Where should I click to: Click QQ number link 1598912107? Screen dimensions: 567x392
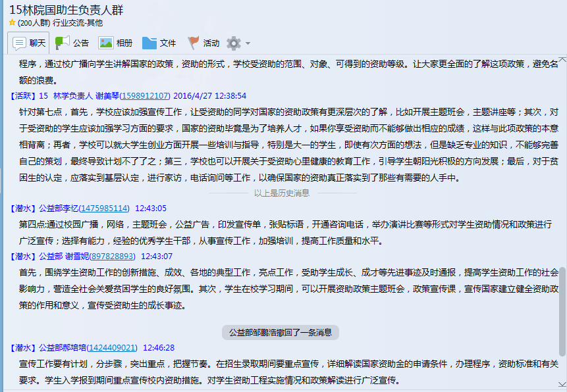tap(145, 95)
